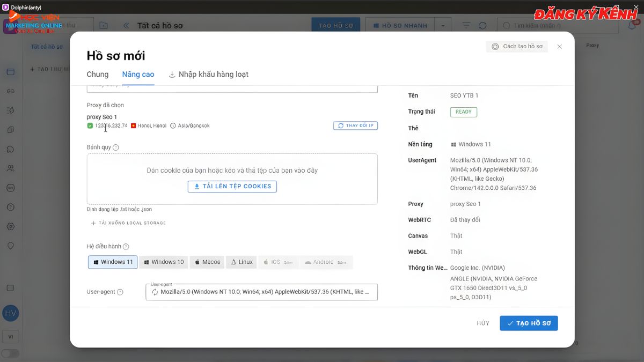
Task: Select Windows 10 operating system option
Action: [x=163, y=262]
